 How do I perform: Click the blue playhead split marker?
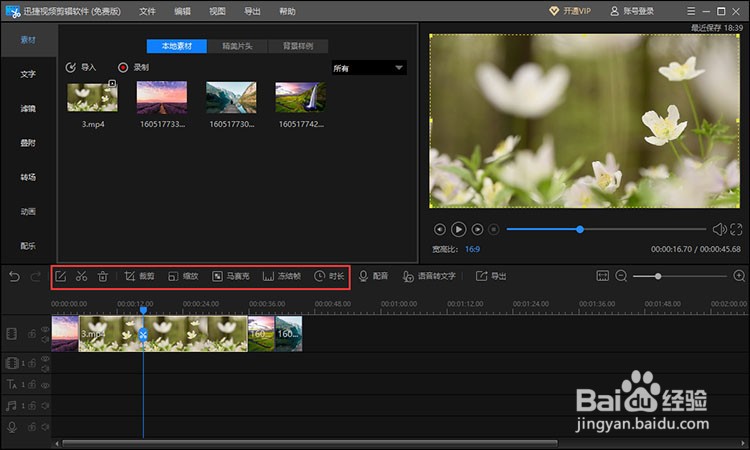point(143,335)
